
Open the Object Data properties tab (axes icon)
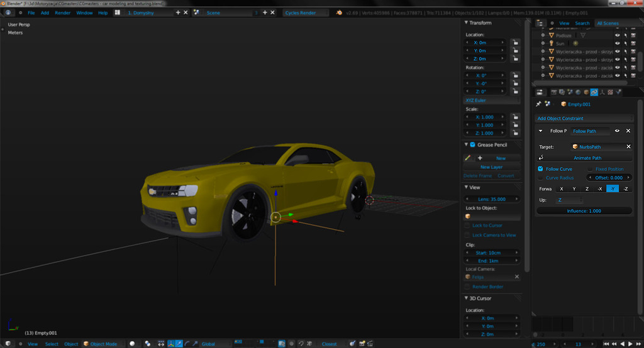tap(602, 92)
